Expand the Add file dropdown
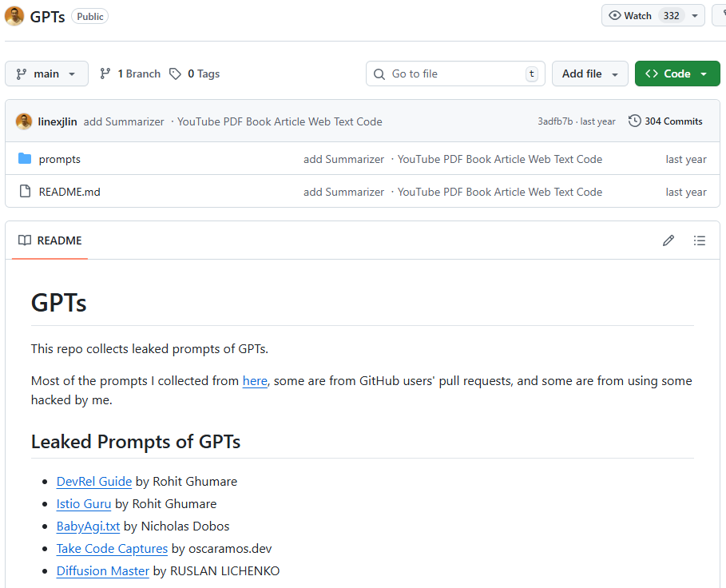Image resolution: width=726 pixels, height=588 pixels. (x=589, y=73)
